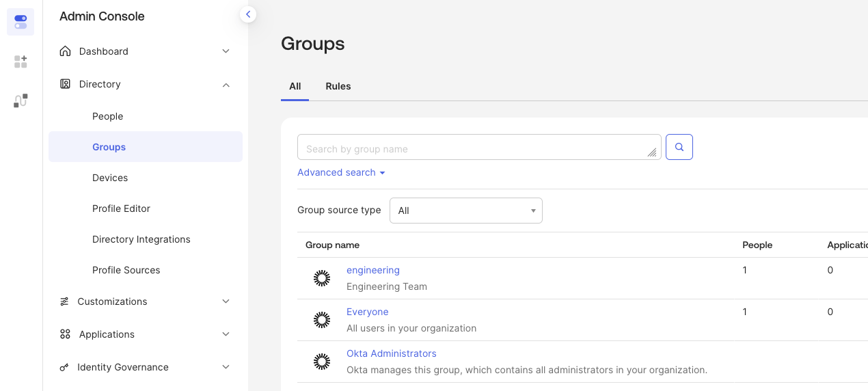Screen dimensions: 868x391
Task: Open the Advanced search dropdown
Action: (341, 172)
